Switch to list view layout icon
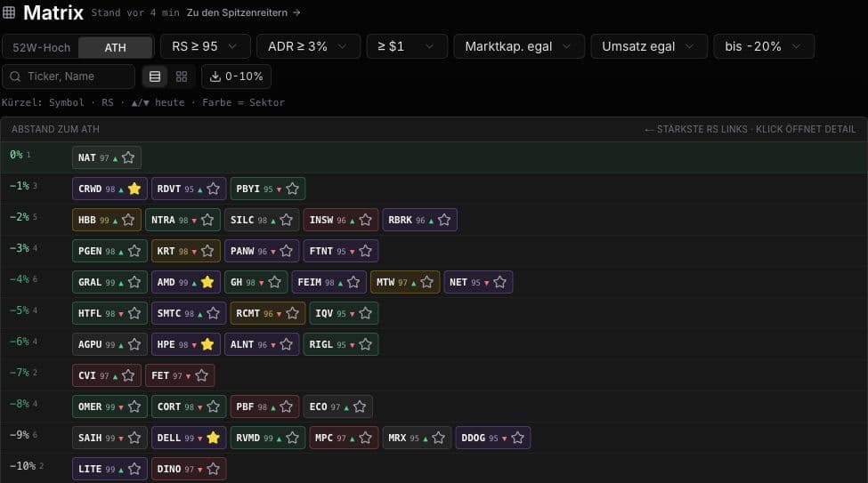868x483 pixels. pyautogui.click(x=155, y=76)
